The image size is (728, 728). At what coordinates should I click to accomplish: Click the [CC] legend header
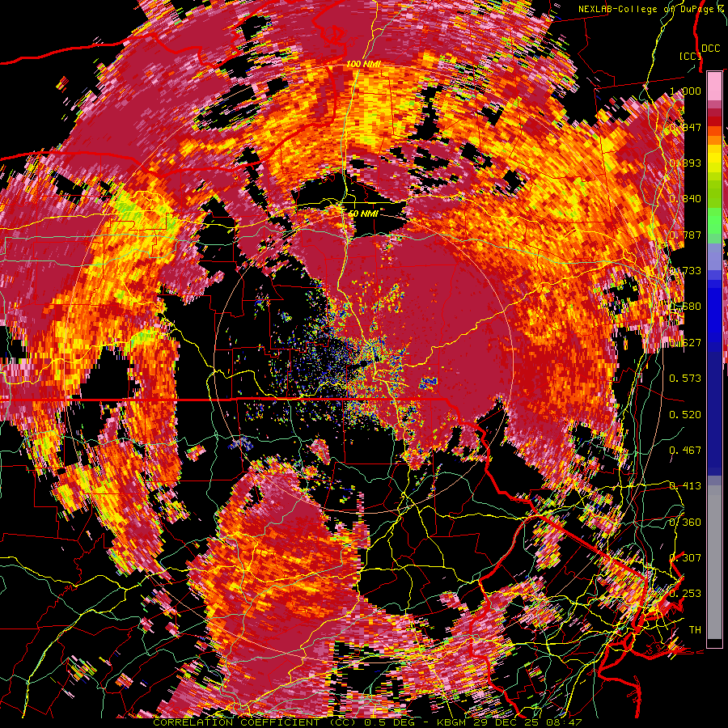click(x=690, y=56)
